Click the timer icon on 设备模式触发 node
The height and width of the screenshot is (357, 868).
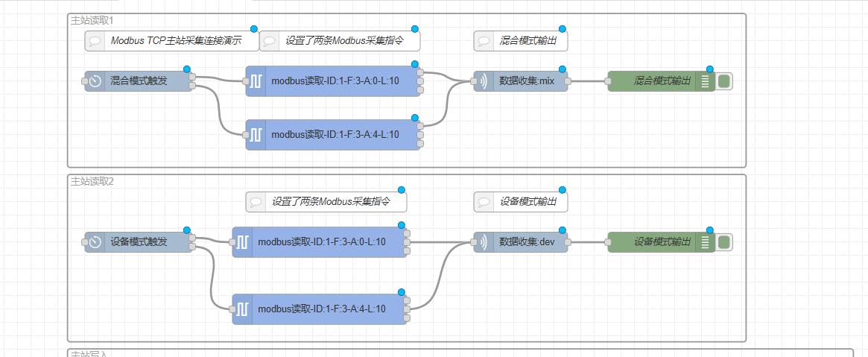pos(95,242)
